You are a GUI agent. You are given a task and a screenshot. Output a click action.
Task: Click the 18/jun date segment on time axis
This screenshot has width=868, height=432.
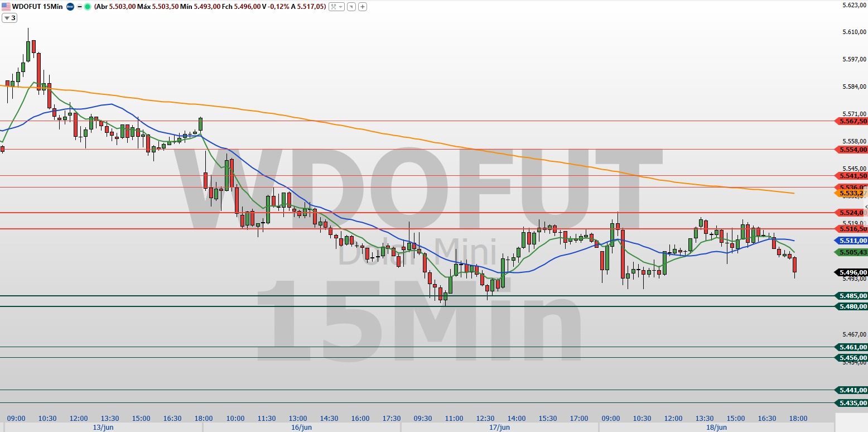pyautogui.click(x=716, y=427)
